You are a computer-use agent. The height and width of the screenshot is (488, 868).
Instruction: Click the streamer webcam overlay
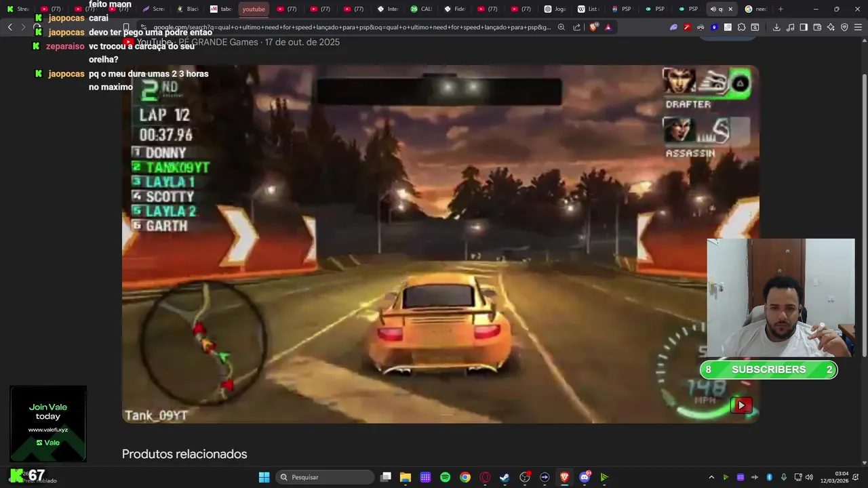pyautogui.click(x=781, y=298)
